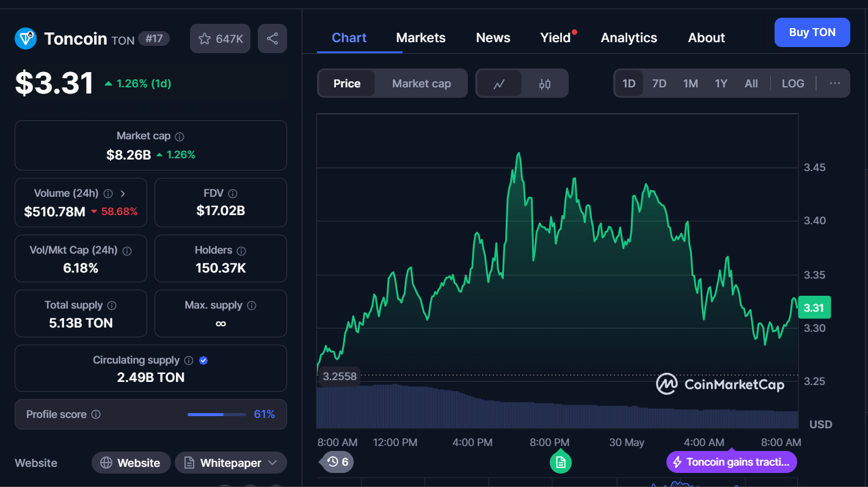The image size is (868, 487).
Task: Open the Toncoin Website link
Action: 131,463
